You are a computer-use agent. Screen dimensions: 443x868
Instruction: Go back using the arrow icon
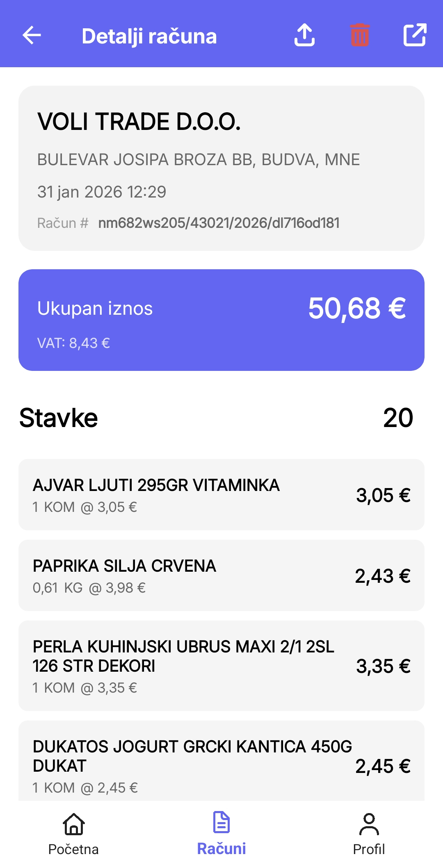point(32,35)
